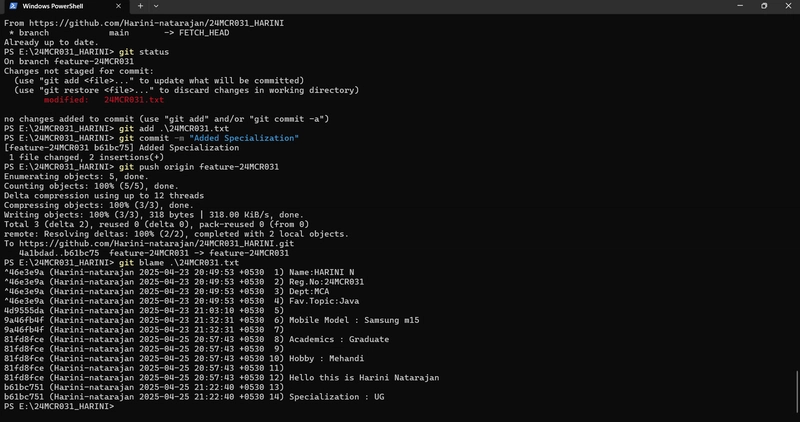Close the terminal window
Viewport: 800px width, 422px height.
coord(788,6)
